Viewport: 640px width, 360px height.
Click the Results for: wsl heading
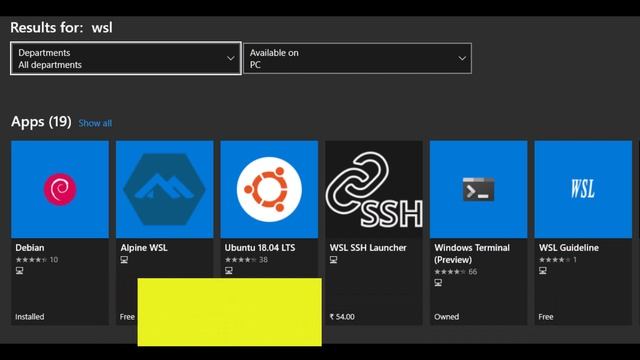pyautogui.click(x=61, y=28)
